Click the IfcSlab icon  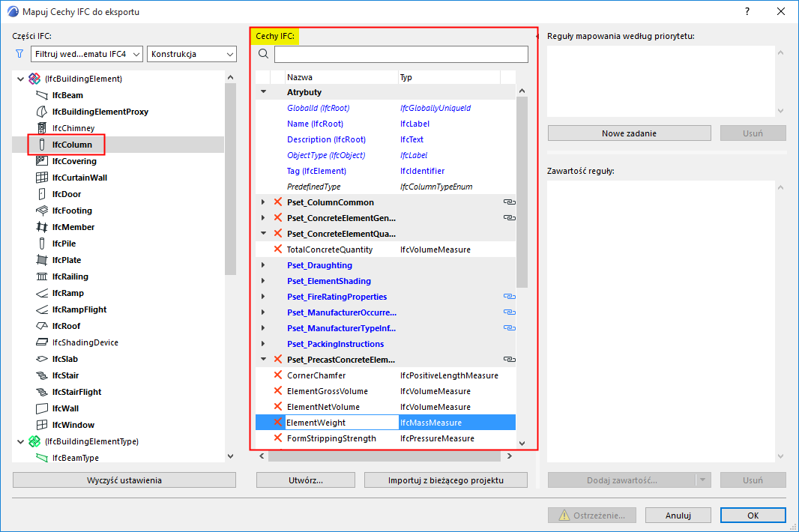42,359
